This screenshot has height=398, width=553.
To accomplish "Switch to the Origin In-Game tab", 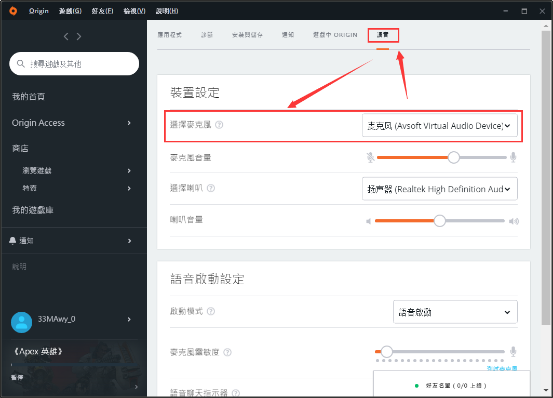I will [x=335, y=35].
